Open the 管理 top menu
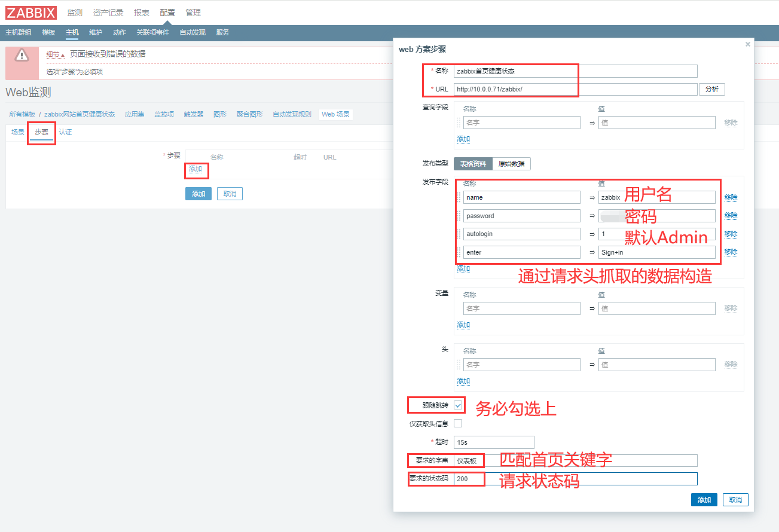 click(193, 13)
